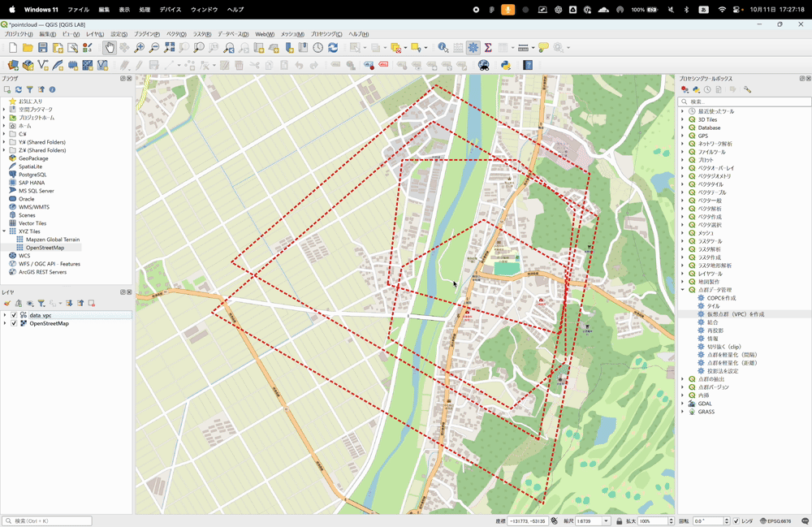Open the プロジェクト menu

pyautogui.click(x=19, y=34)
